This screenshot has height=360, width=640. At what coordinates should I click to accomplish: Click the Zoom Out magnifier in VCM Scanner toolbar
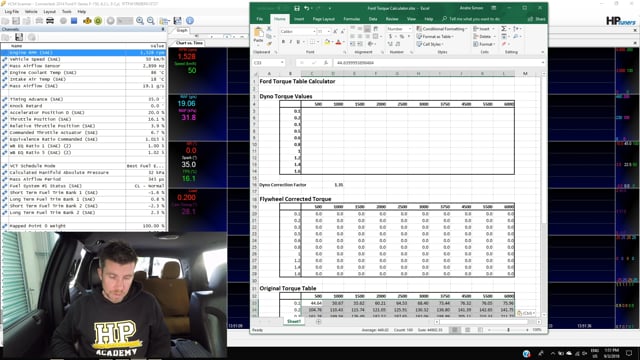click(x=151, y=20)
